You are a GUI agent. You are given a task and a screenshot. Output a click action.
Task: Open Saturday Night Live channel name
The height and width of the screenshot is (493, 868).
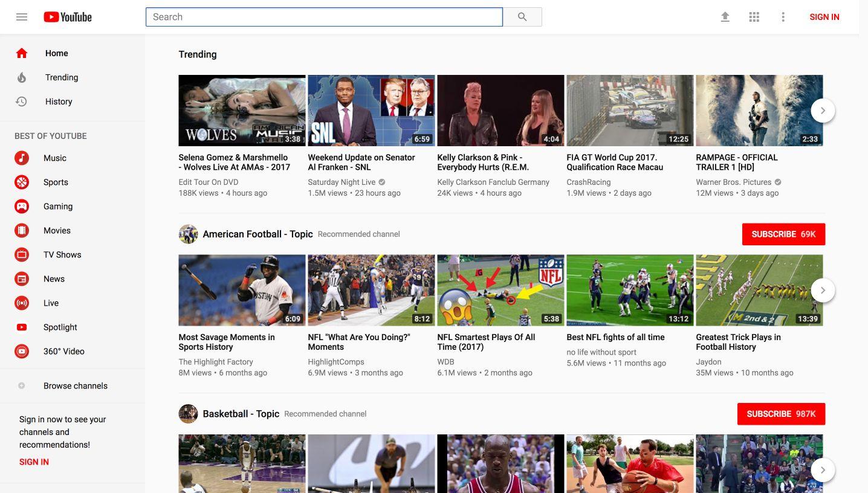click(x=342, y=182)
